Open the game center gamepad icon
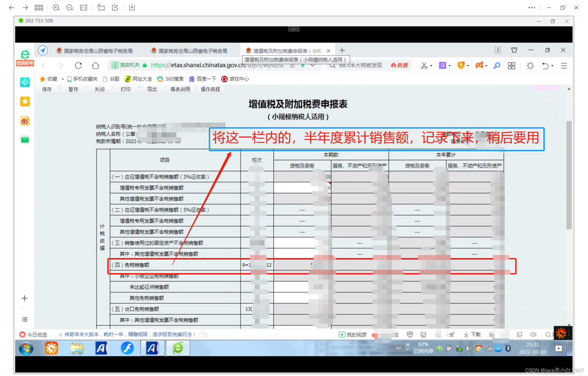 tap(480, 65)
